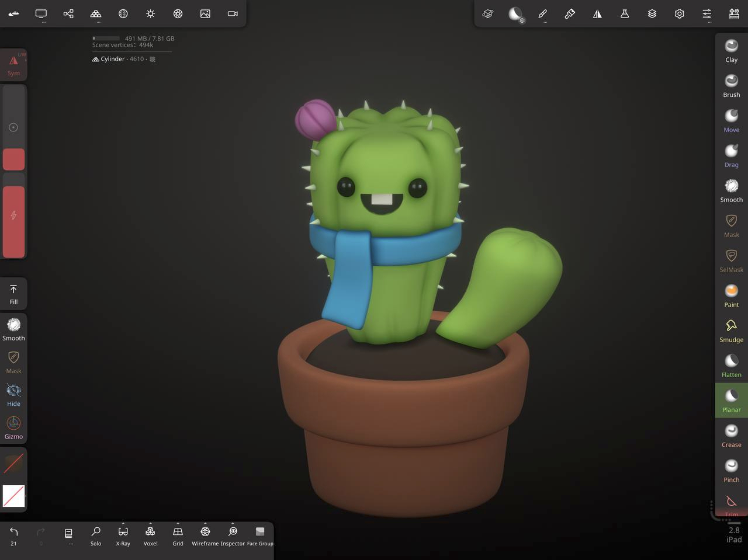The width and height of the screenshot is (748, 560).
Task: Open the Voxel remesh menu
Action: click(x=150, y=535)
